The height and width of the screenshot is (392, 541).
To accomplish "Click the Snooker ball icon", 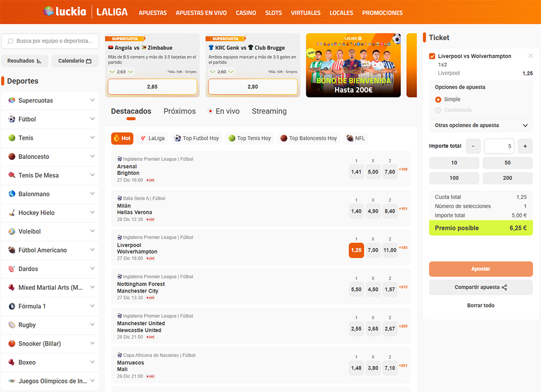I will click(12, 343).
